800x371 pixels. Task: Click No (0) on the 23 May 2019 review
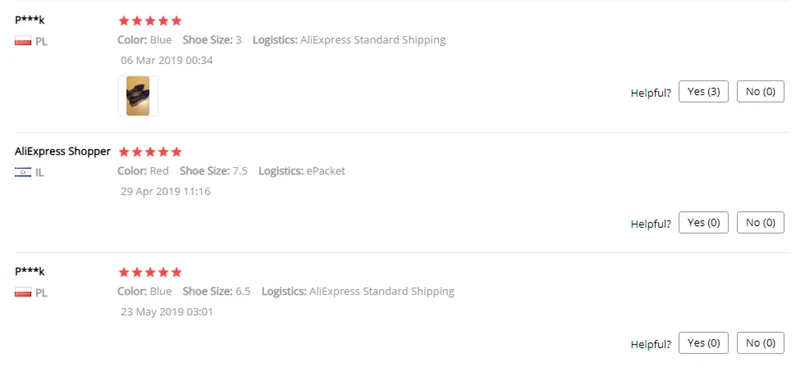pos(760,343)
